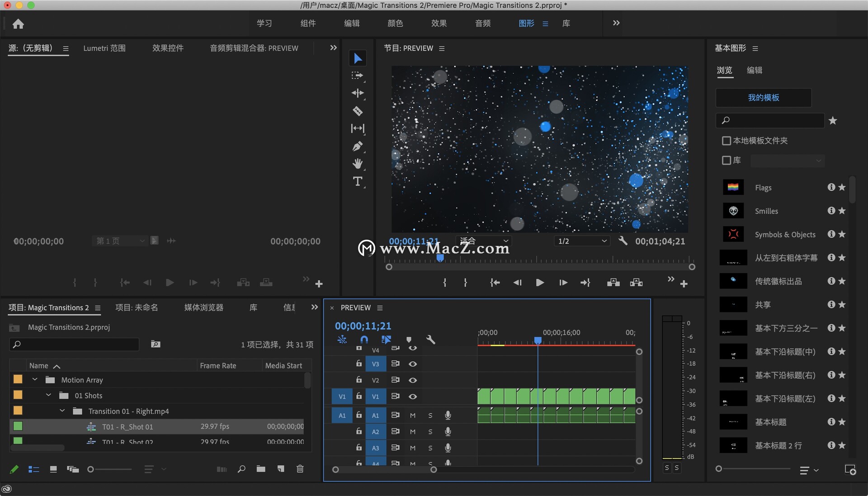Click the project panel zoom slider

(x=91, y=469)
